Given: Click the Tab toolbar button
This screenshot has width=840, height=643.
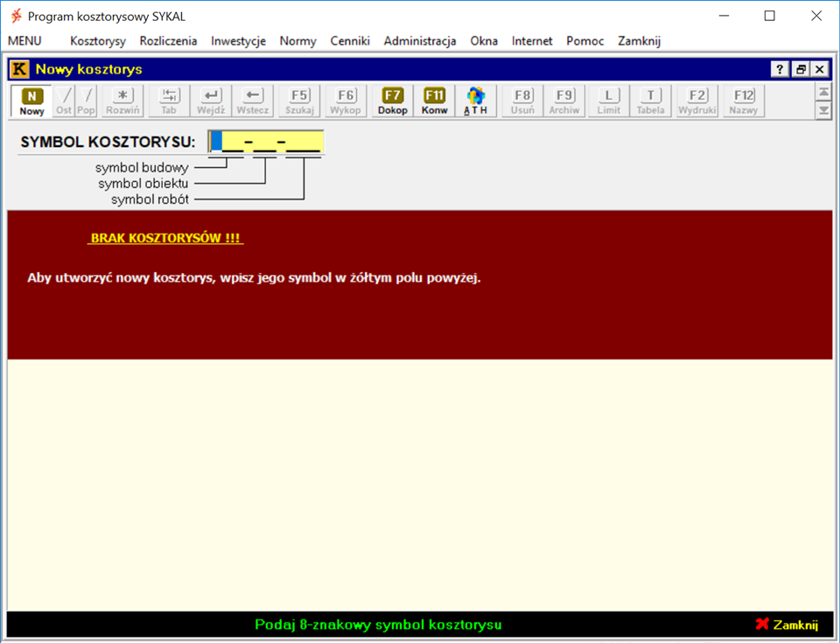Looking at the screenshot, I should click(169, 101).
